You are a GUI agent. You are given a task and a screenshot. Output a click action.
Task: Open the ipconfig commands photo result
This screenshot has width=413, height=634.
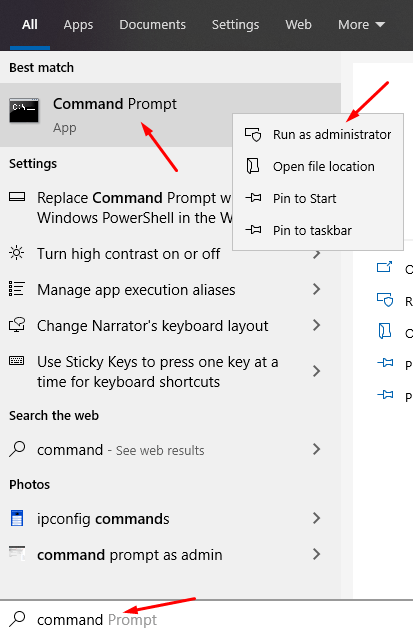click(170, 519)
